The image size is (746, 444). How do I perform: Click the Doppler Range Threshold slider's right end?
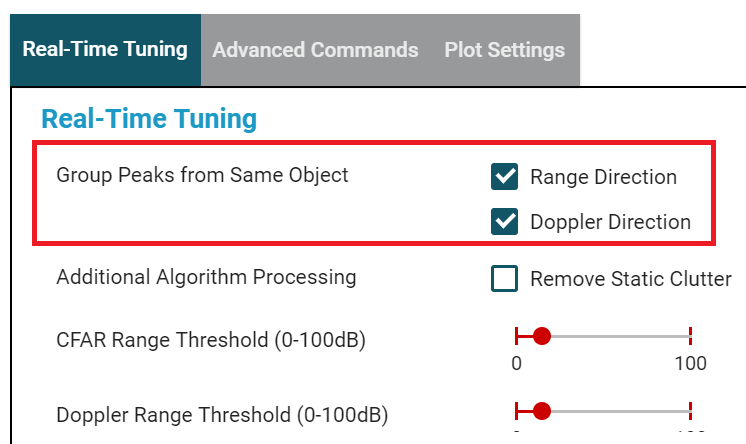pos(690,411)
